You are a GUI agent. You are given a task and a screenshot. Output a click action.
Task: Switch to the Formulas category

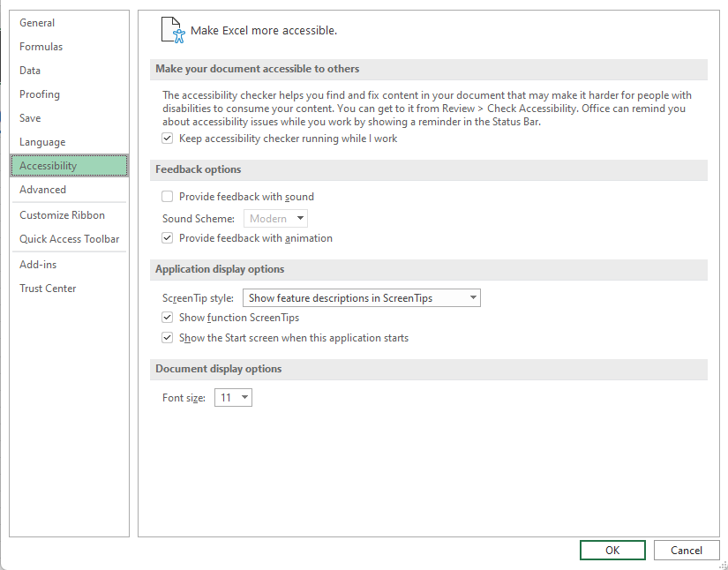[69, 47]
